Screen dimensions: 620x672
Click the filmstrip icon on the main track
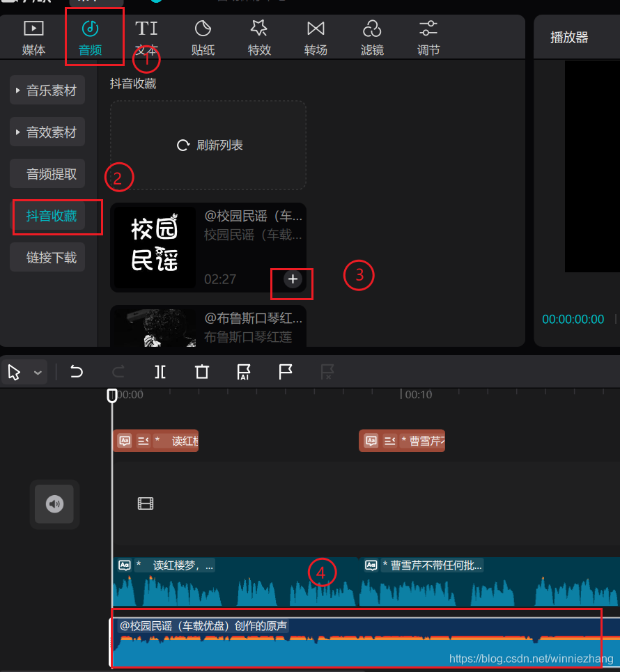point(146,503)
